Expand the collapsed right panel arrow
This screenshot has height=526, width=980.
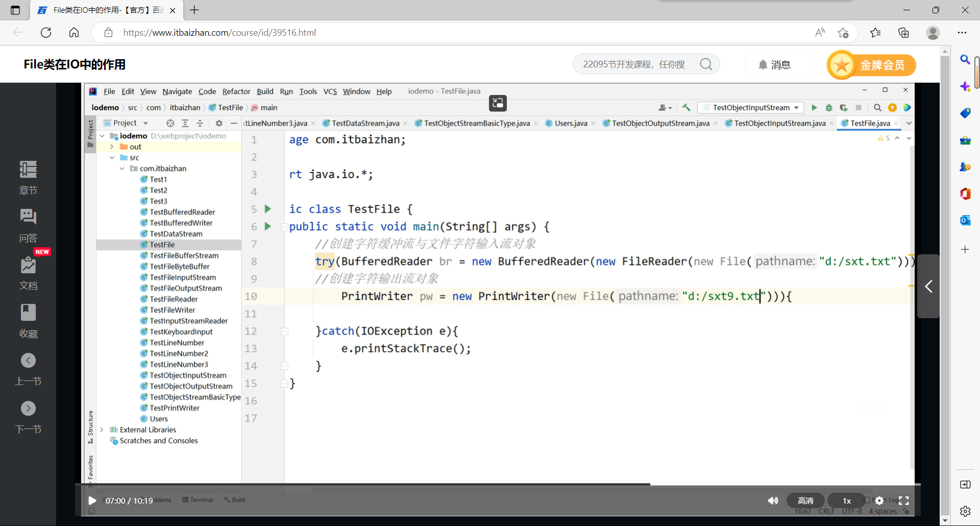(928, 286)
